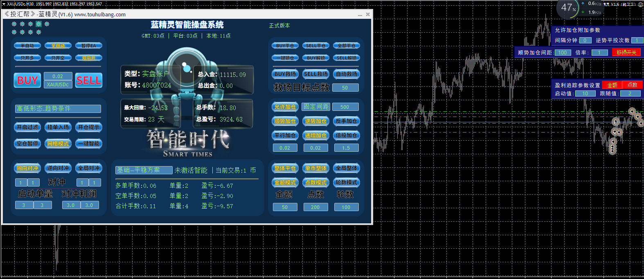The image size is (644, 279).
Task: Toggle 顺势加仓 button
Action: [x=285, y=121]
